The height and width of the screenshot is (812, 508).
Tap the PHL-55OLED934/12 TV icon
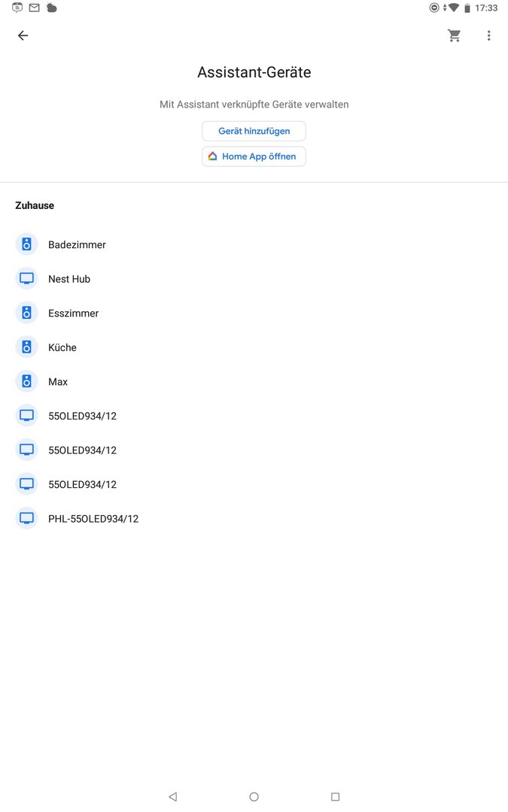click(26, 518)
